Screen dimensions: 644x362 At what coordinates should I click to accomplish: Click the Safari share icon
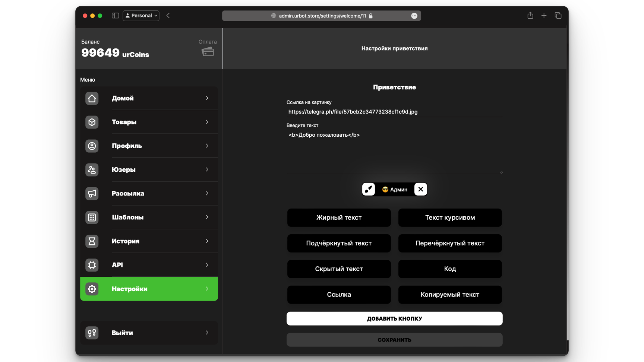pos(530,16)
